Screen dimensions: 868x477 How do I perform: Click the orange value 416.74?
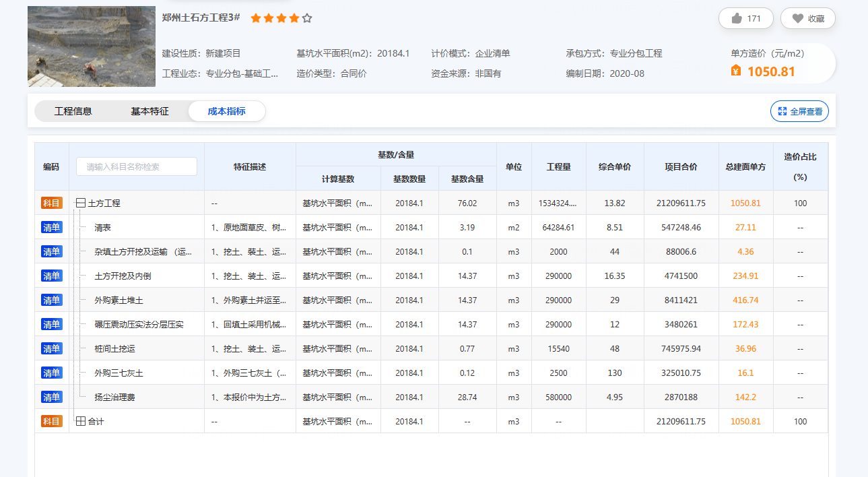(745, 300)
